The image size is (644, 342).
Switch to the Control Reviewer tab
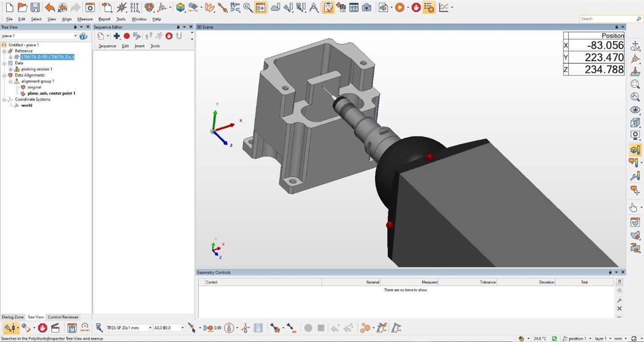pyautogui.click(x=63, y=317)
